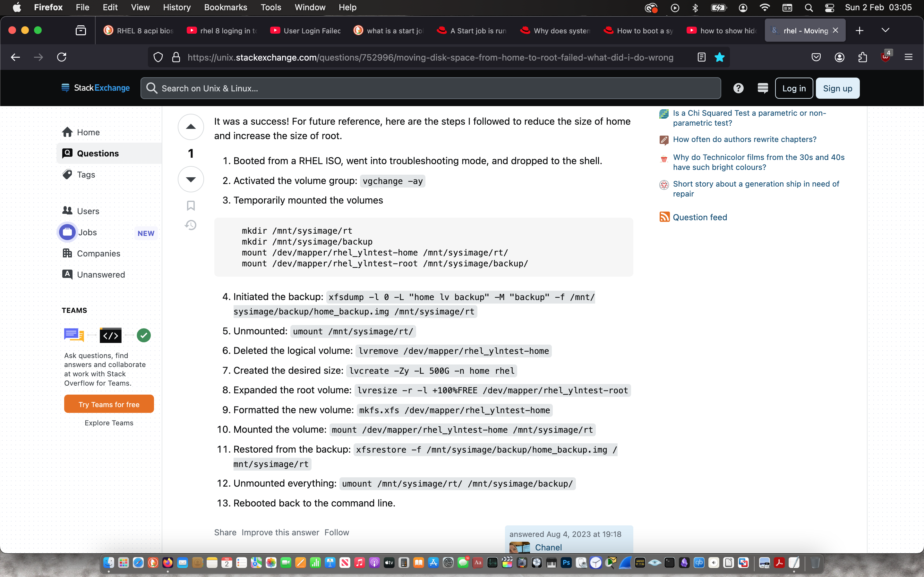Open the Question feed link
Viewport: 924px width, 577px height.
(x=699, y=217)
